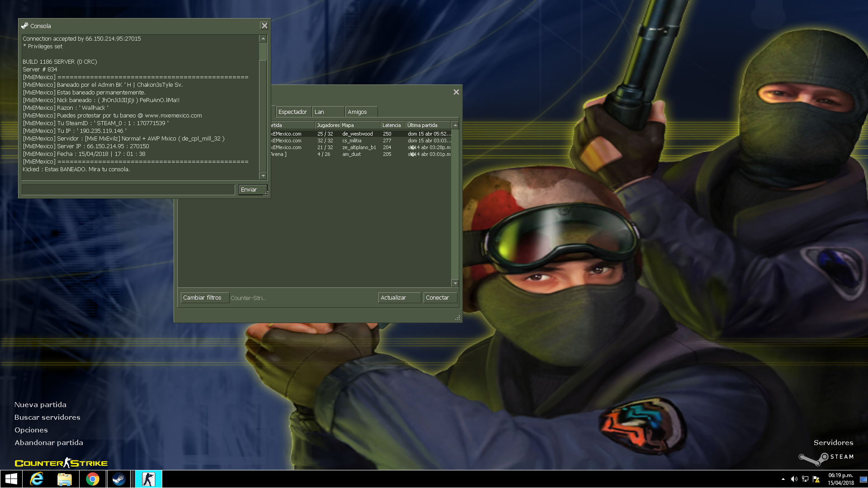The image size is (868, 488).
Task: Select the am_dust server row
Action: [x=361, y=154]
